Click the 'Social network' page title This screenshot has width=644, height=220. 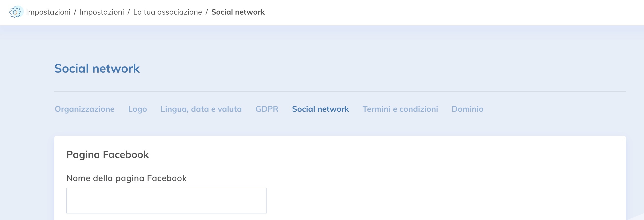pos(97,68)
